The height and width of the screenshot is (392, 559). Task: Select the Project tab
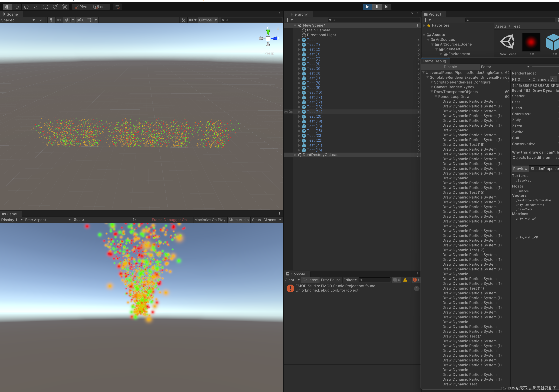point(432,14)
